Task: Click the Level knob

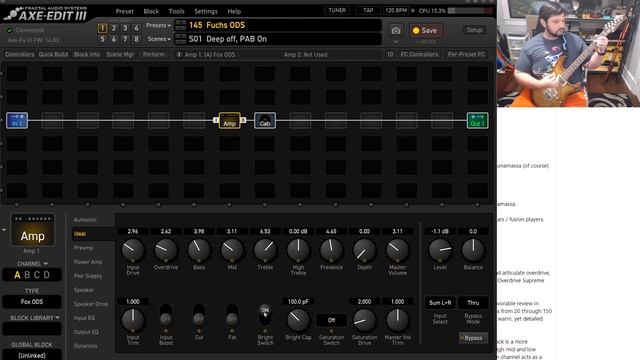Action: [x=440, y=249]
